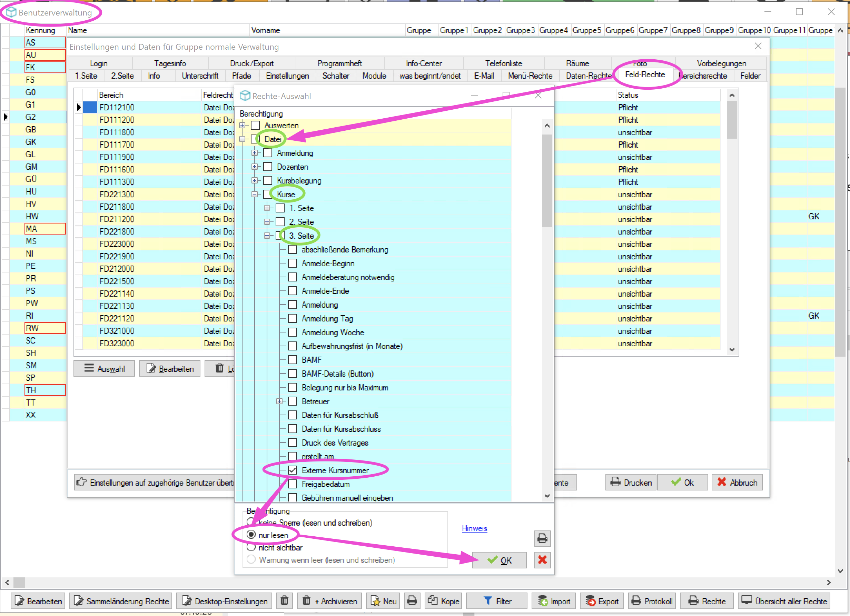This screenshot has height=616, width=850.
Task: Click the printer icon in bottom toolbar
Action: coord(412,600)
